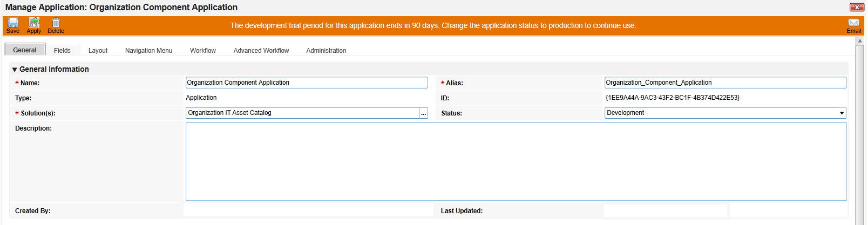This screenshot has width=868, height=225.
Task: Click the Apply icon
Action: 34,23
